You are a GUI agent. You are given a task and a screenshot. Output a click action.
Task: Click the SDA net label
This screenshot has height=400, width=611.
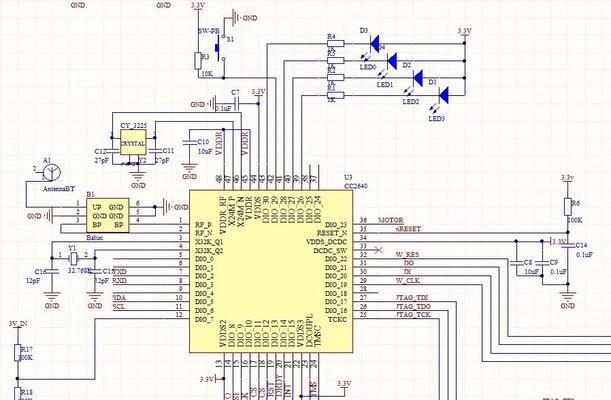pos(119,298)
